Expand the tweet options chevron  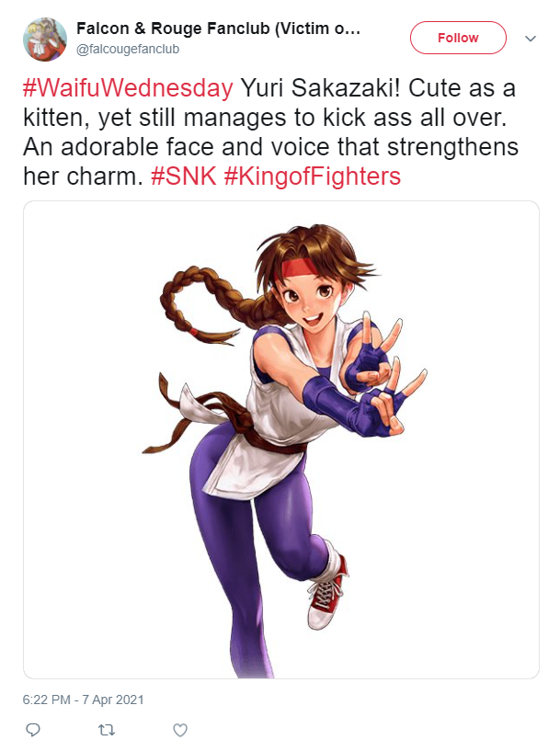(531, 39)
